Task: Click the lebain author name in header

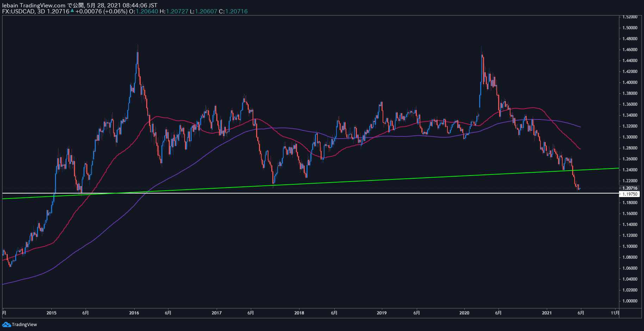Action: 10,5
